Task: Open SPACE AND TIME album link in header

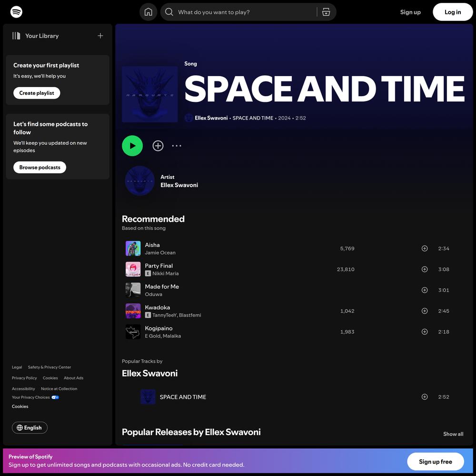Action: click(x=253, y=118)
